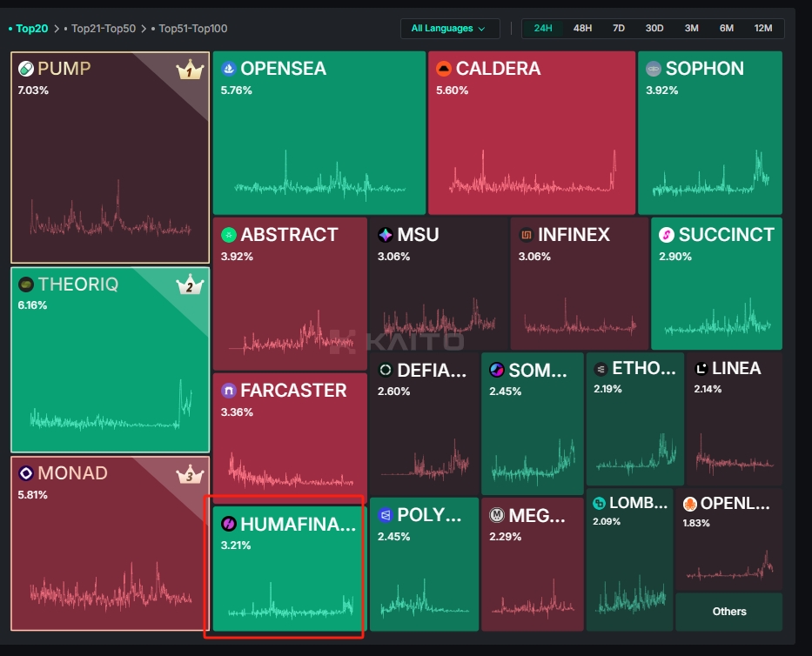The width and height of the screenshot is (812, 656).
Task: Switch to the 7D time range
Action: click(x=619, y=29)
